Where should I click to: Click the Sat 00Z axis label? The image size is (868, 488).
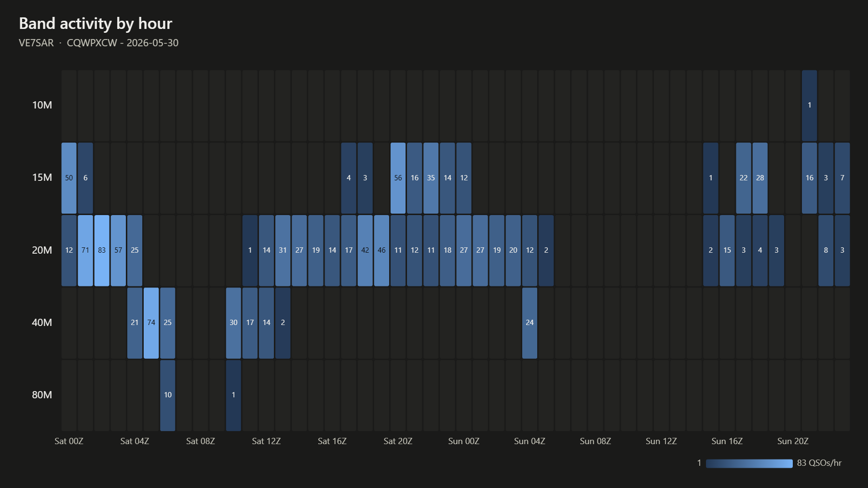pyautogui.click(x=69, y=441)
